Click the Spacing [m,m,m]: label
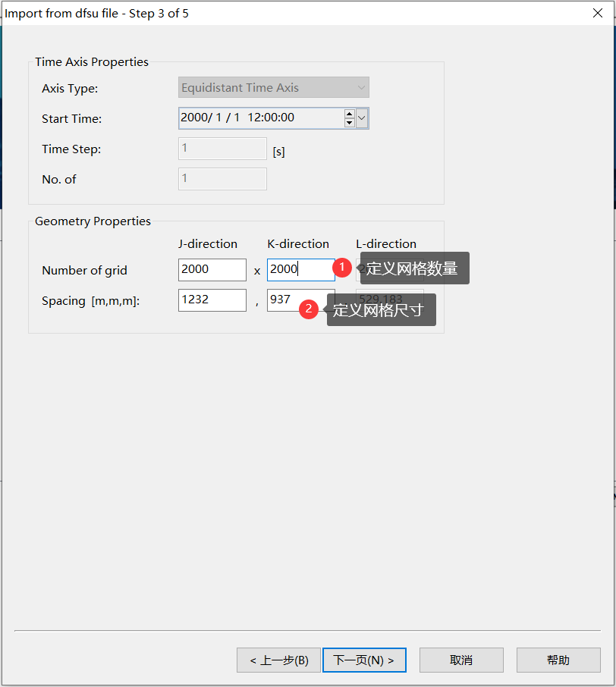The height and width of the screenshot is (687, 616). (91, 301)
